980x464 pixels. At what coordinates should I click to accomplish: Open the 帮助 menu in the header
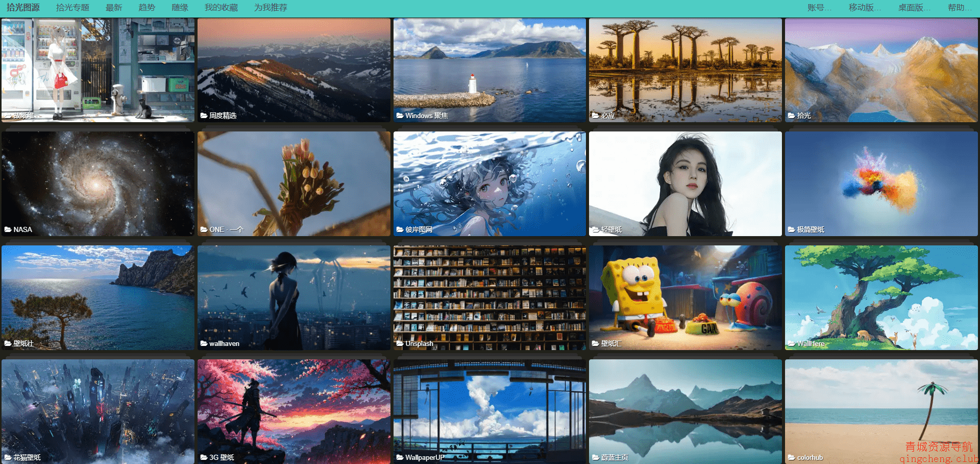point(959,8)
